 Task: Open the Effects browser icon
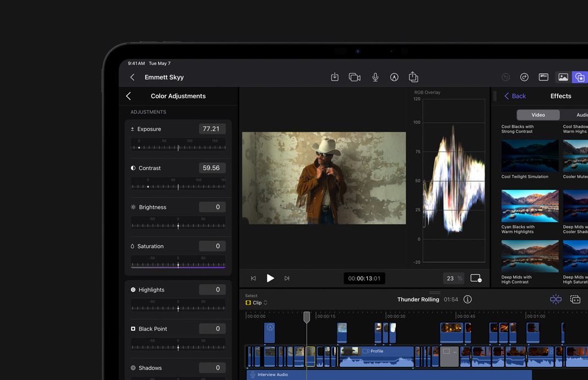[x=580, y=77]
